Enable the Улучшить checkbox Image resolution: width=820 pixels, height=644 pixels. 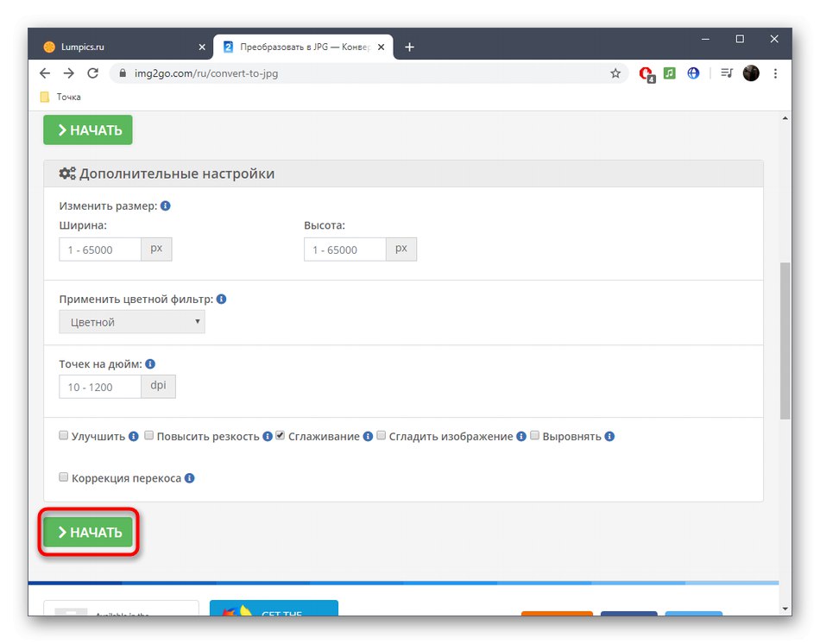(x=63, y=435)
